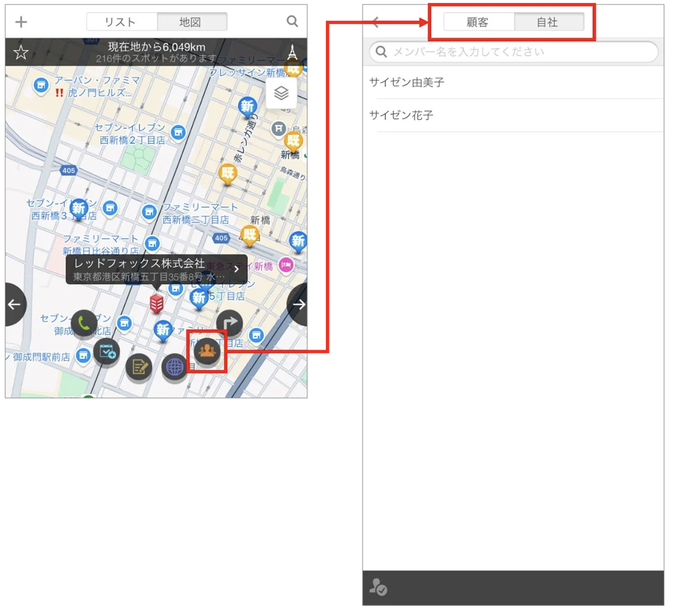677x616 pixels.
Task: Expand レッドフォックス株式会社 callout chevron
Action: coord(237,269)
